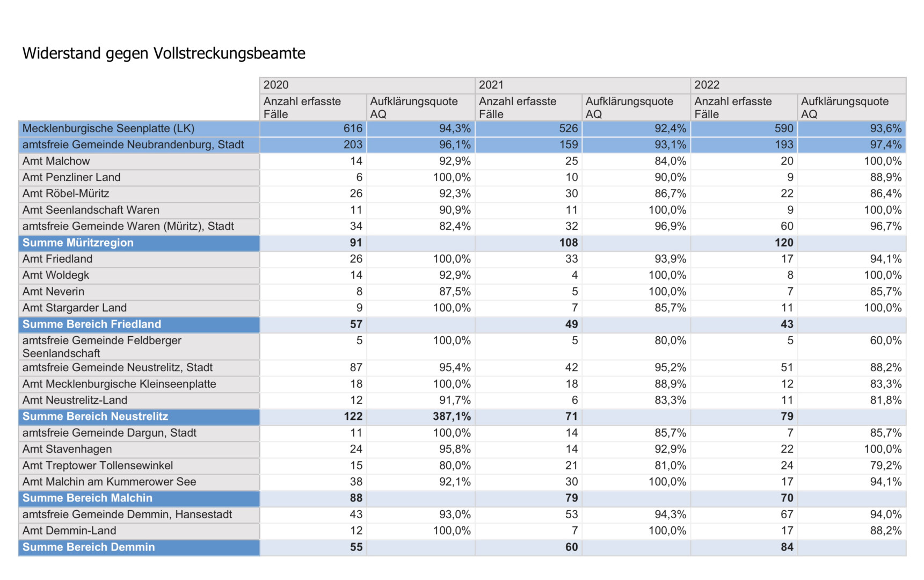Click the 616 cases cell for 2020
This screenshot has width=924, height=580.
(x=353, y=128)
